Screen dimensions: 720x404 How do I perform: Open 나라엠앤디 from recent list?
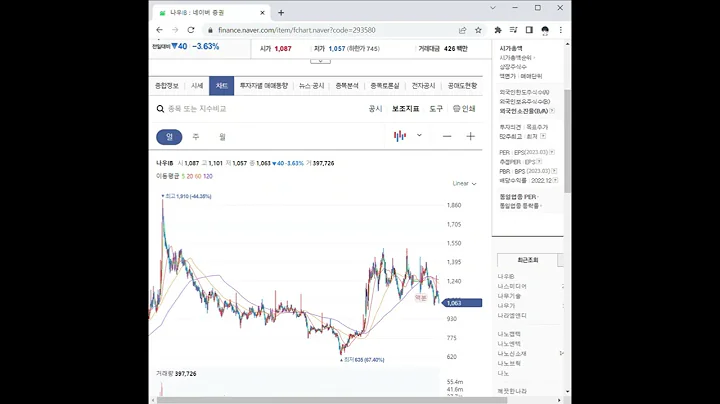[x=512, y=315]
